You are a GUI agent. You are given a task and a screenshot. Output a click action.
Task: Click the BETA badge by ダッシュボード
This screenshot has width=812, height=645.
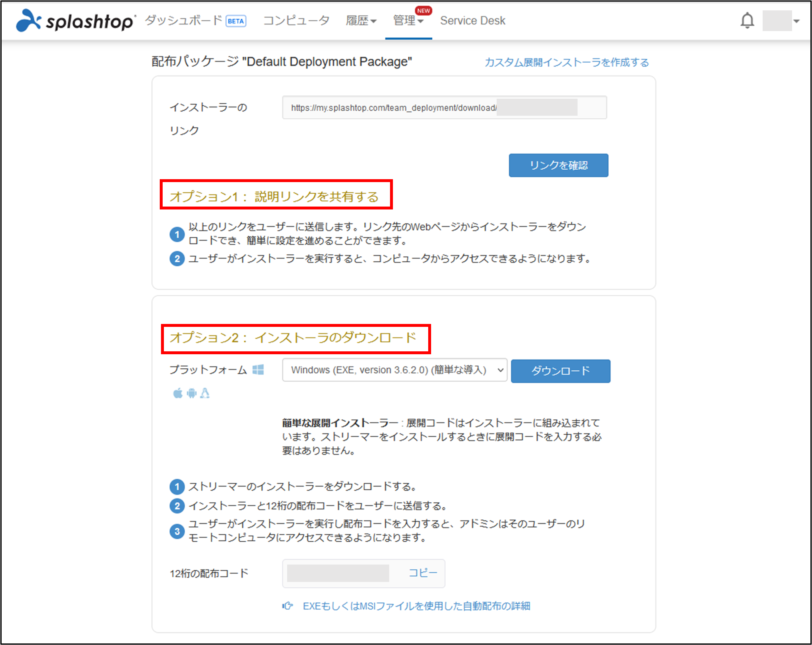coord(236,21)
